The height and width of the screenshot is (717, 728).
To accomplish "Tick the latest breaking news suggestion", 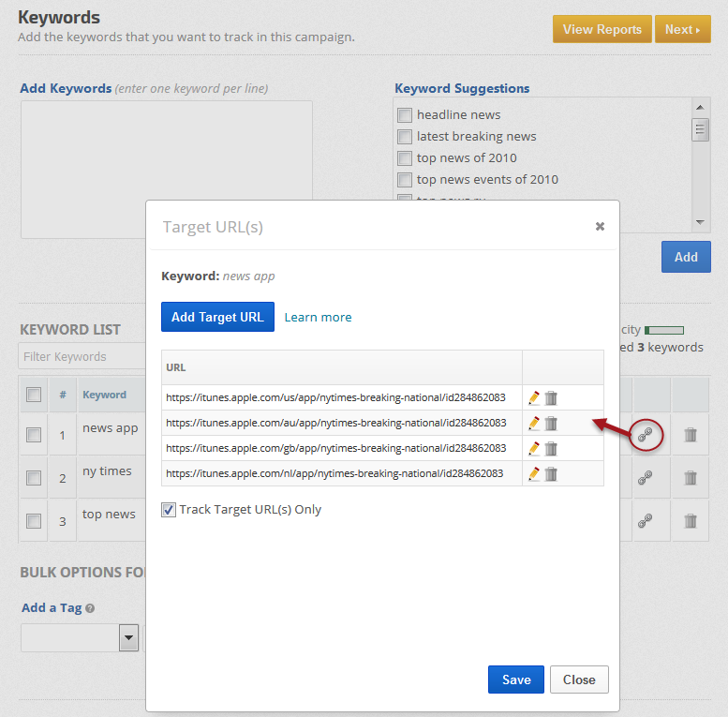I will [x=405, y=137].
